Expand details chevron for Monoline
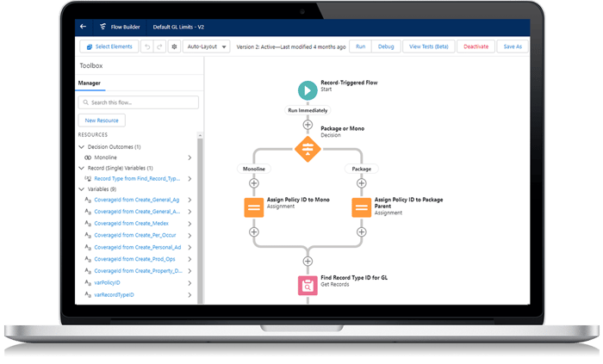 [x=190, y=157]
